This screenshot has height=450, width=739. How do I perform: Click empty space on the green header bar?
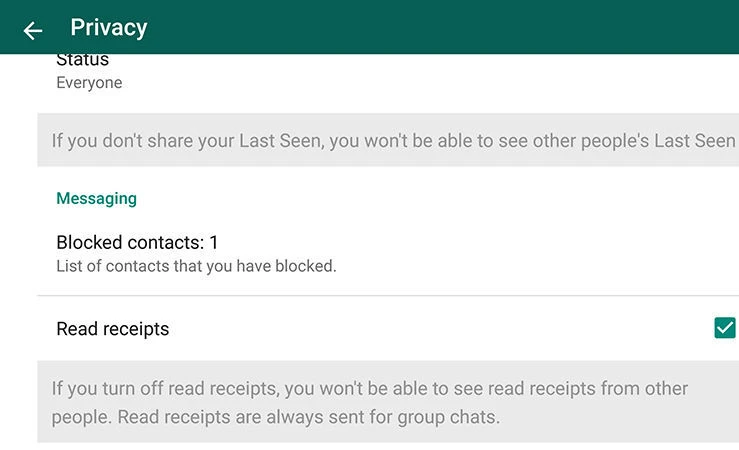click(x=450, y=28)
